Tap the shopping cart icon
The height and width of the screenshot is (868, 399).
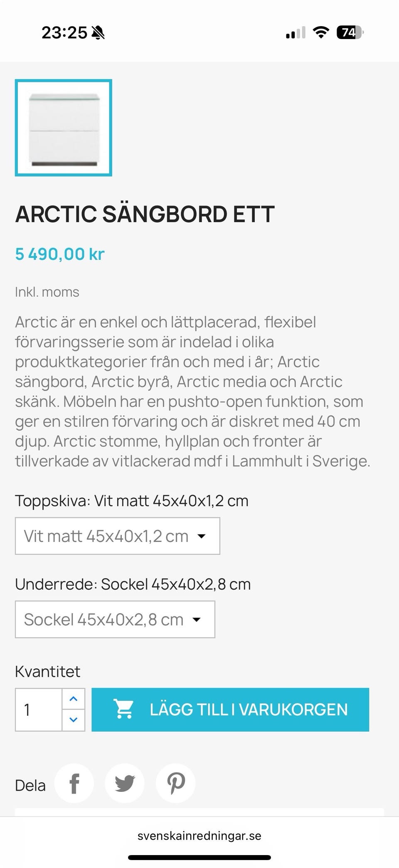click(x=123, y=710)
